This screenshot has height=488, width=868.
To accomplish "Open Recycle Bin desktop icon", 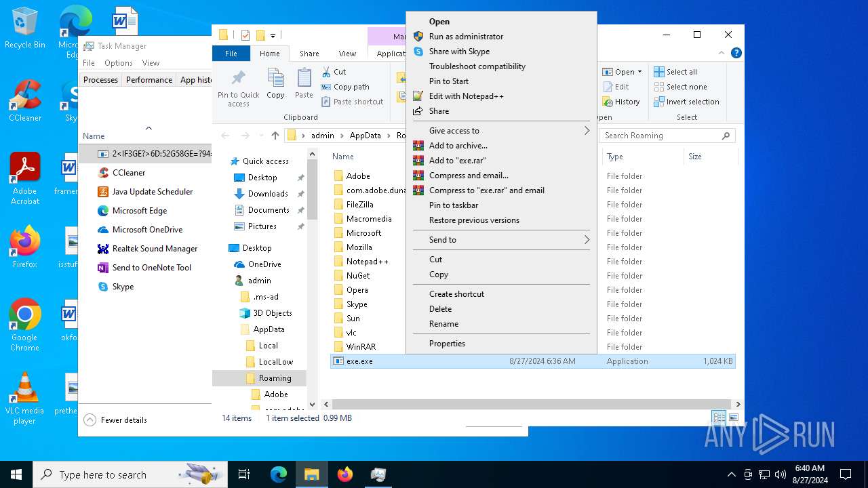I will 24,28.
